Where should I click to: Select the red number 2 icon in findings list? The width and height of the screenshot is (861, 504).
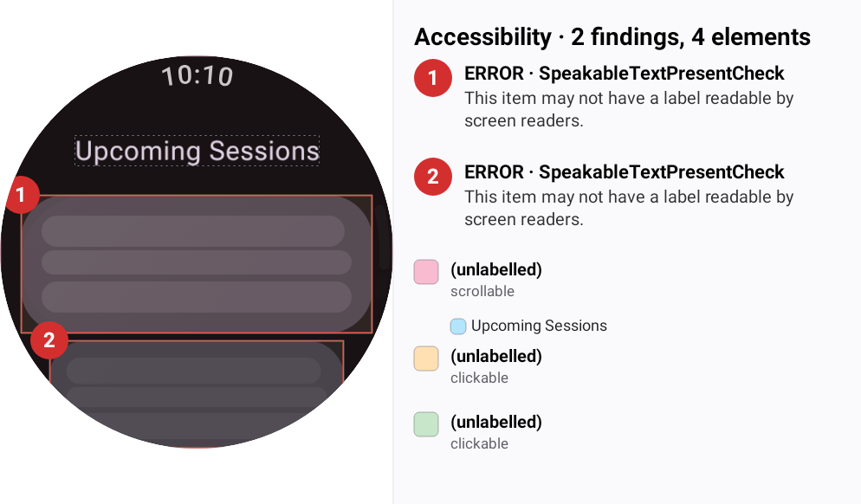[x=433, y=177]
